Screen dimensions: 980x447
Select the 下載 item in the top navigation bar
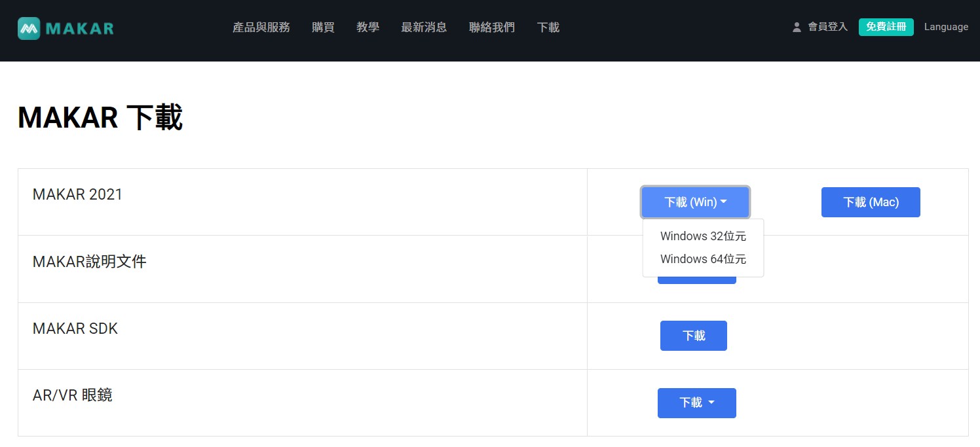coord(548,27)
